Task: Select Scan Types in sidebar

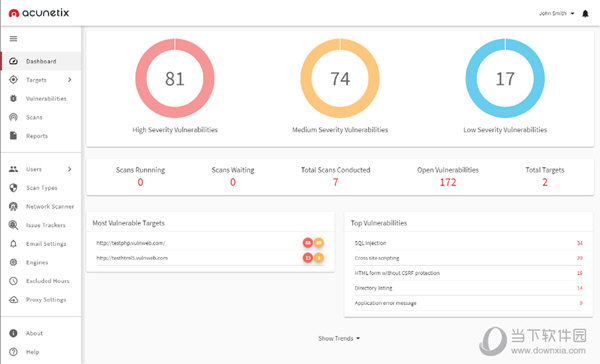Action: pyautogui.click(x=41, y=188)
